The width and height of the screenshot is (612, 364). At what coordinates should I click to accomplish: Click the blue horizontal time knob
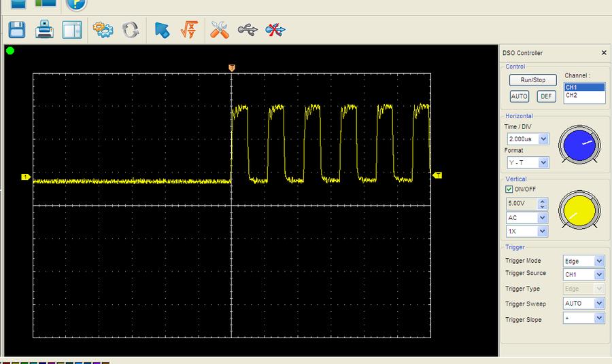pos(580,145)
